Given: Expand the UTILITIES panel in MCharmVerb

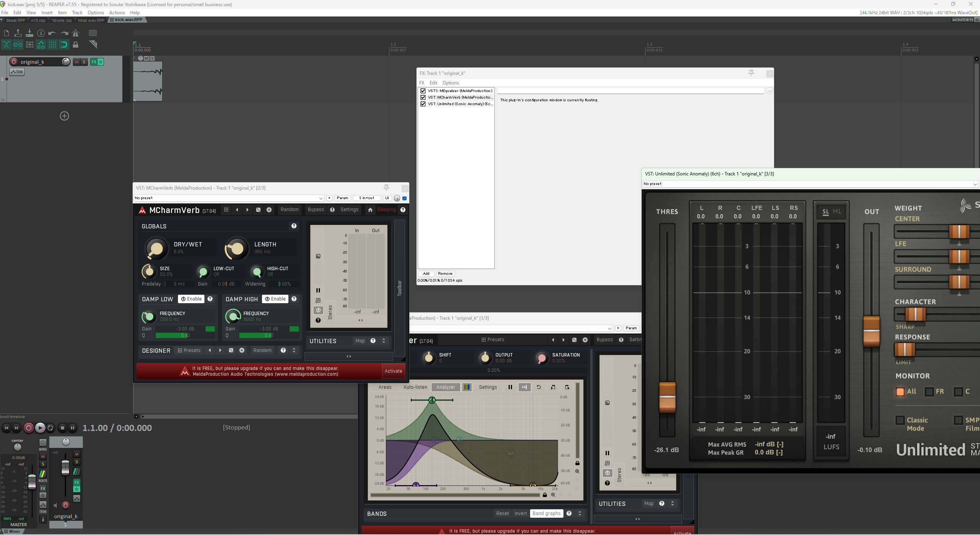Looking at the screenshot, I should pos(384,341).
